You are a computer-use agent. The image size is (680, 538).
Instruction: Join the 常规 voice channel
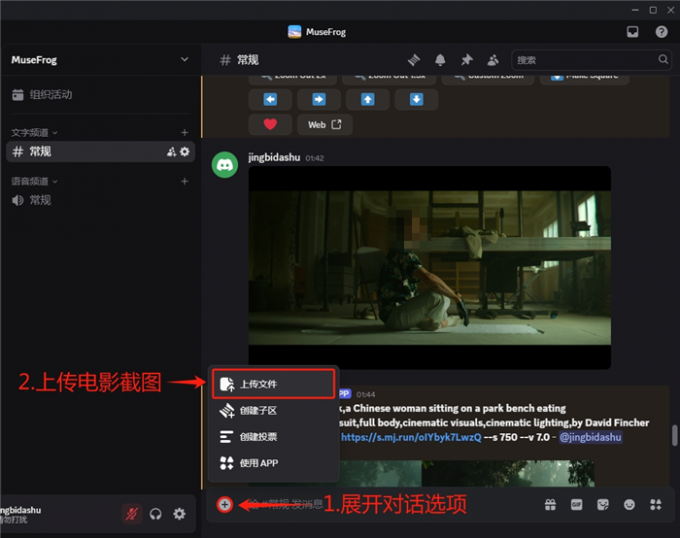tap(31, 200)
